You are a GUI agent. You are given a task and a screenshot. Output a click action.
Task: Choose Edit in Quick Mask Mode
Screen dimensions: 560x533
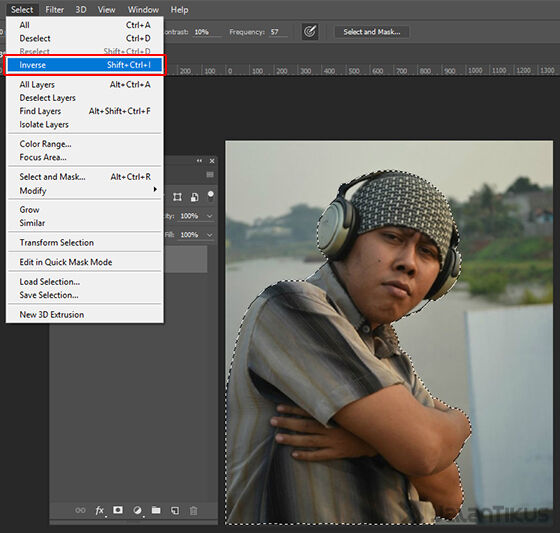[x=85, y=262]
